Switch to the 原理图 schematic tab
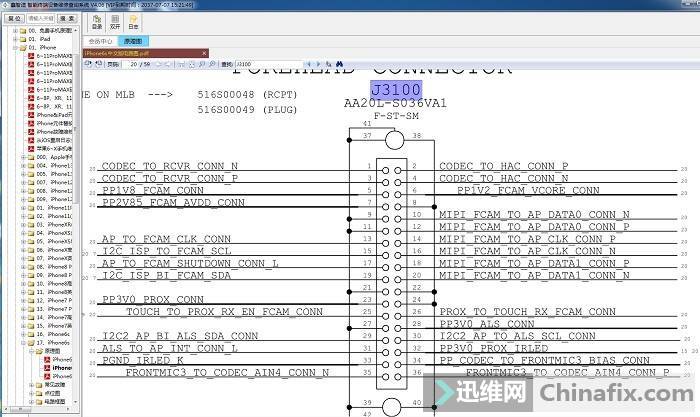 [133, 41]
